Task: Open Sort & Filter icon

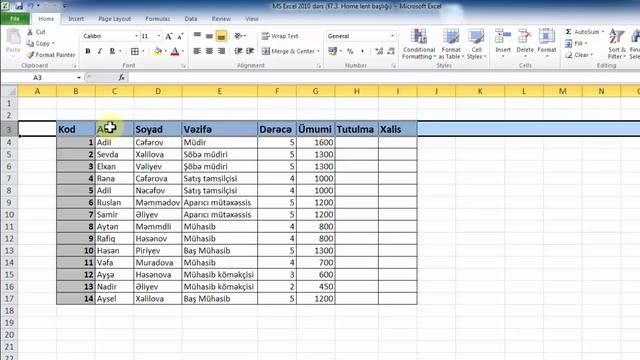Action: click(x=616, y=37)
